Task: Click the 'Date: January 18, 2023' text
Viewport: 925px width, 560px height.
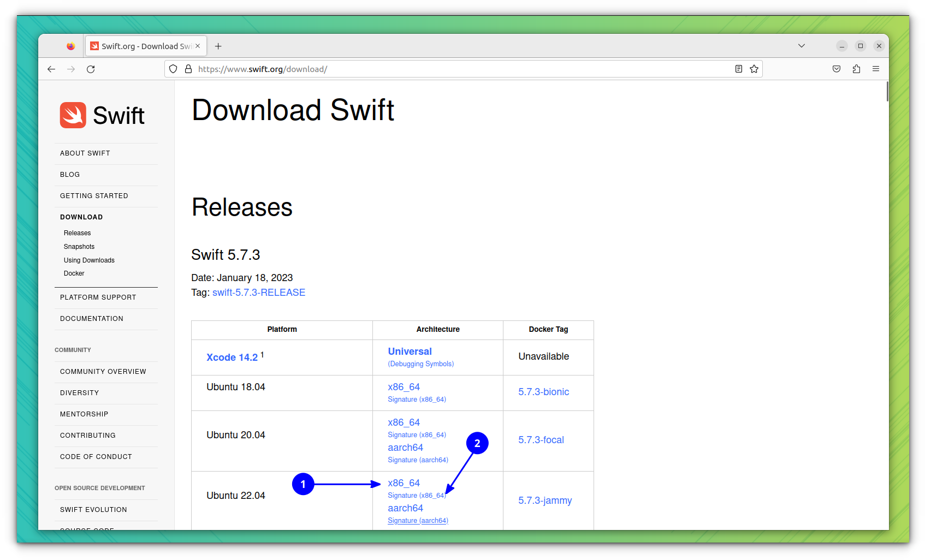Action: click(242, 278)
